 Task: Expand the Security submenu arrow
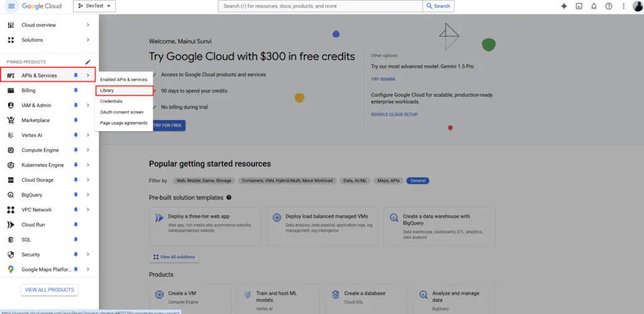(x=88, y=254)
